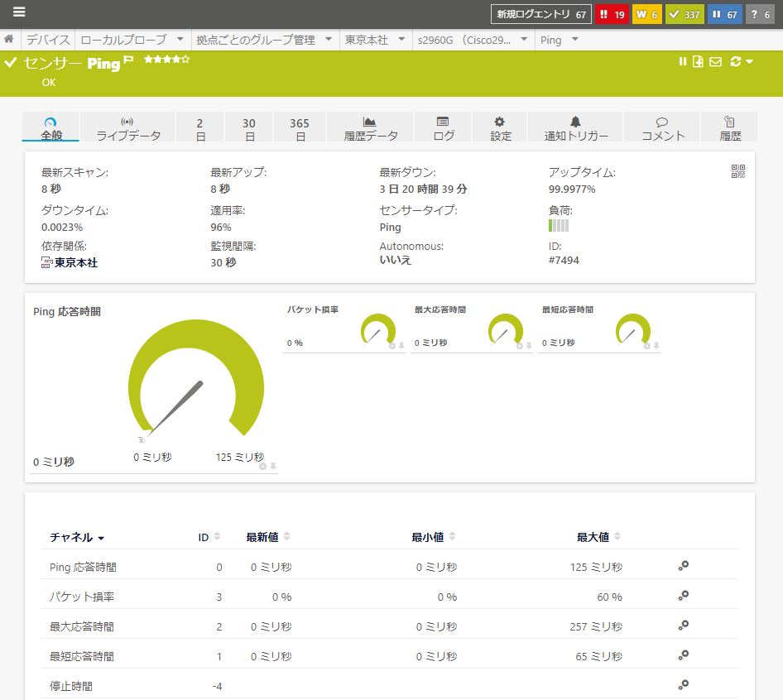Click Ping 応答時間 row in channel table
The width and height of the screenshot is (783, 700).
(390, 567)
